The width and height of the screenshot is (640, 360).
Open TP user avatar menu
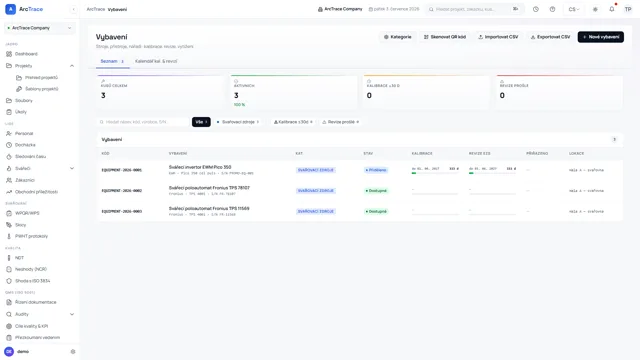click(628, 9)
